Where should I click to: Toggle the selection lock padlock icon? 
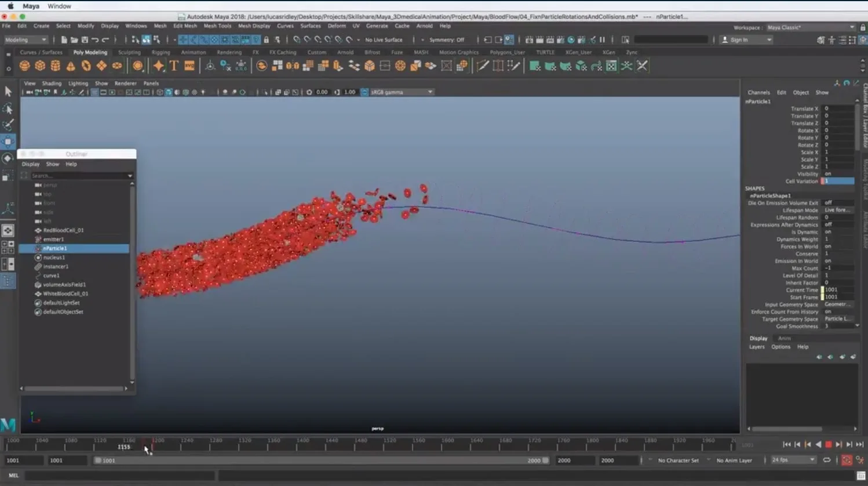tap(266, 39)
